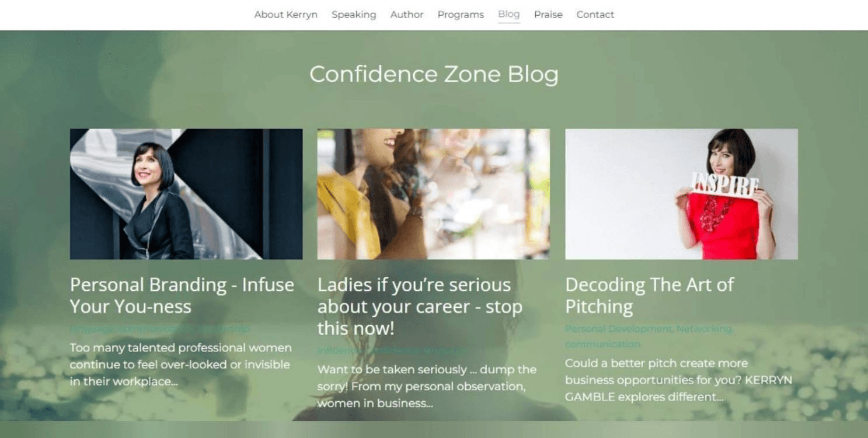Click the 'Too many talented professional women' excerpt

pyautogui.click(x=180, y=364)
